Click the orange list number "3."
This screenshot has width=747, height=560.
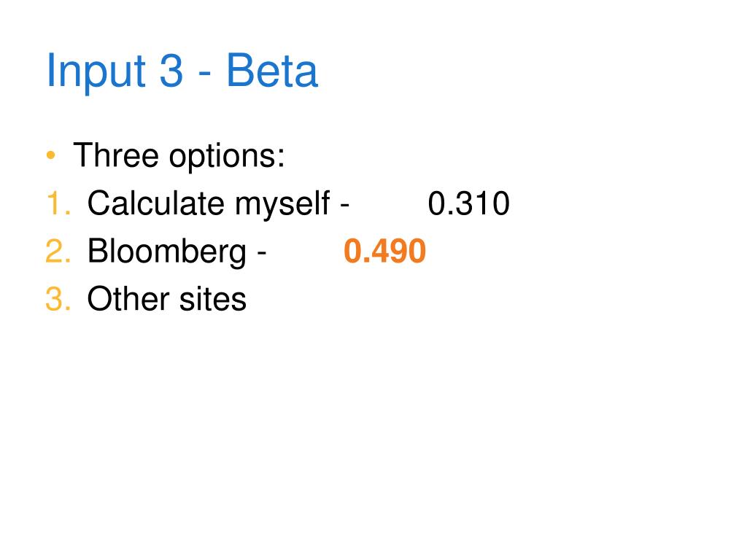tap(58, 299)
